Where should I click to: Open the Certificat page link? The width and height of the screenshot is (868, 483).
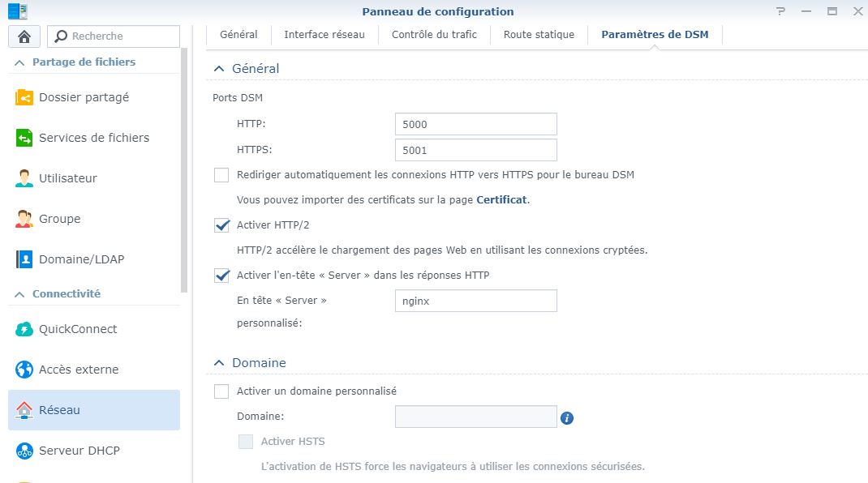tap(501, 199)
